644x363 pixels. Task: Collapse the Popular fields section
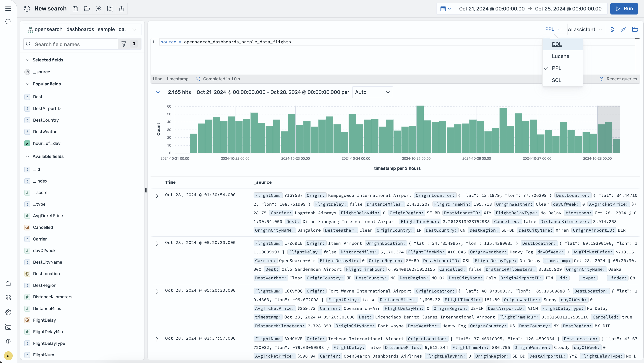[28, 84]
